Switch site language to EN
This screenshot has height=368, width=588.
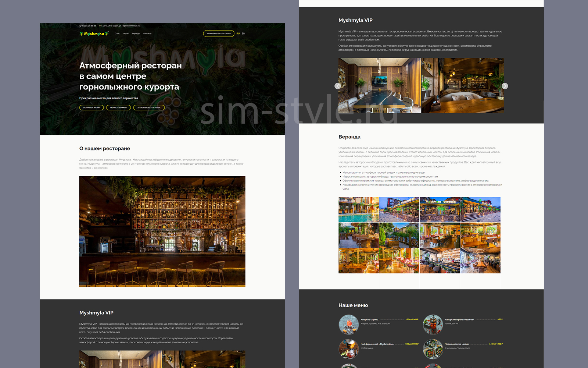pos(243,33)
